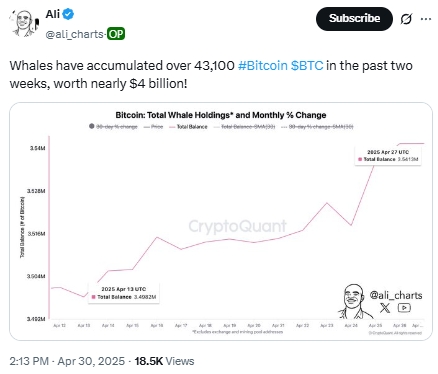Click the Apr 13 UTC Total Balance tooltip
The width and height of the screenshot is (438, 374).
tap(124, 293)
